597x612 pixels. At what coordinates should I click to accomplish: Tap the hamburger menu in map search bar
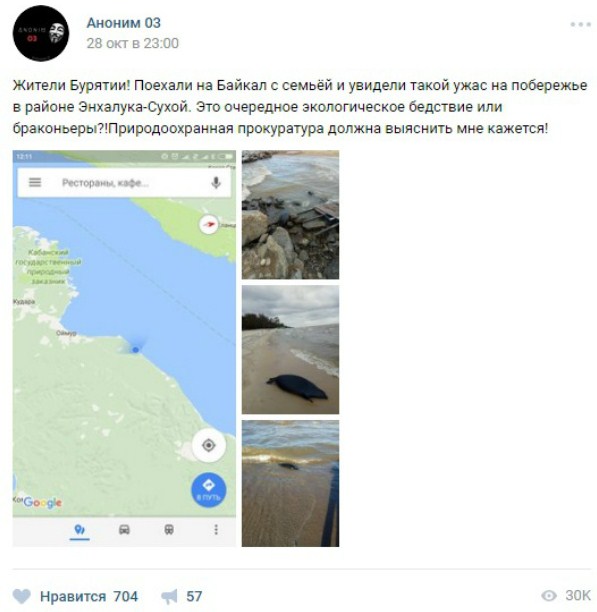[35, 182]
